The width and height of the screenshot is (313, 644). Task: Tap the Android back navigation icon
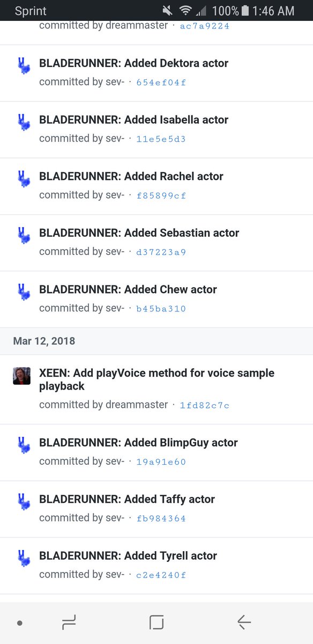pos(244,623)
